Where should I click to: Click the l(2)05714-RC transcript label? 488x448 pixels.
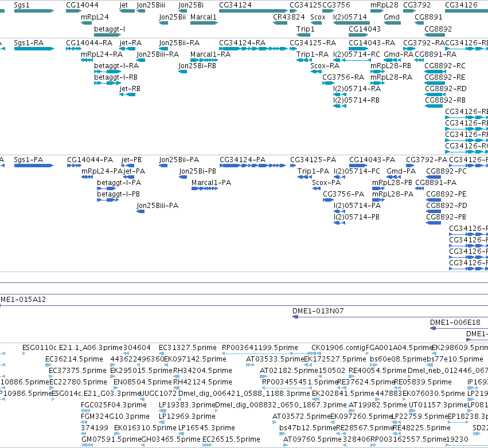(x=356, y=54)
